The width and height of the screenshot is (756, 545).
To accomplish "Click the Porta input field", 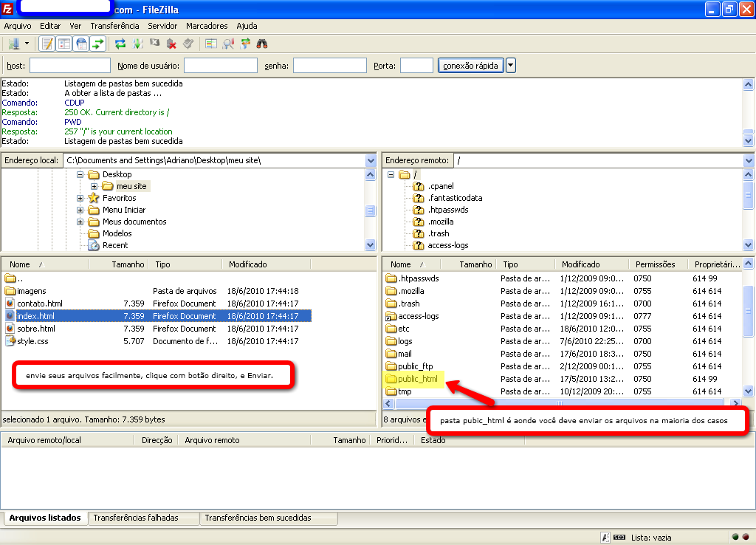I will [416, 66].
